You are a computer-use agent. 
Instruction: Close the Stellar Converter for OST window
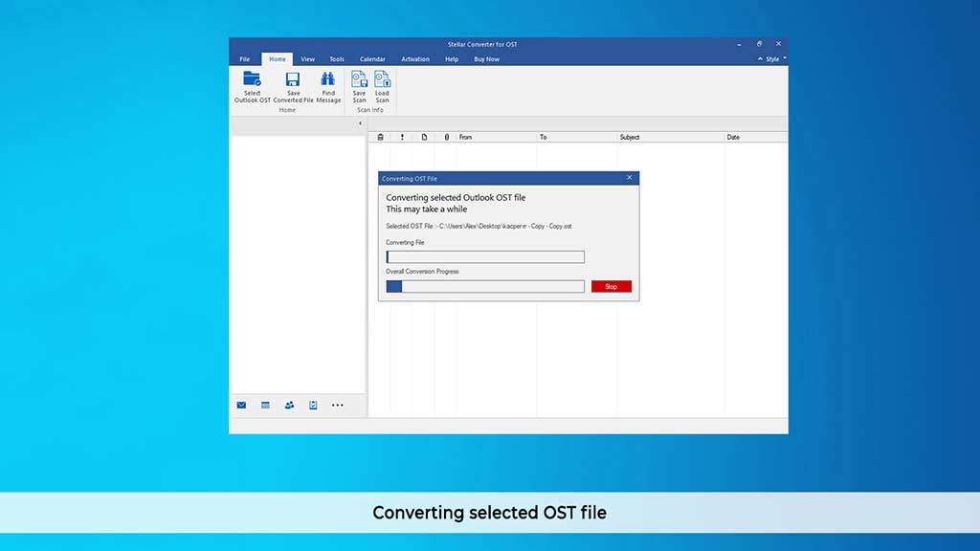point(779,44)
